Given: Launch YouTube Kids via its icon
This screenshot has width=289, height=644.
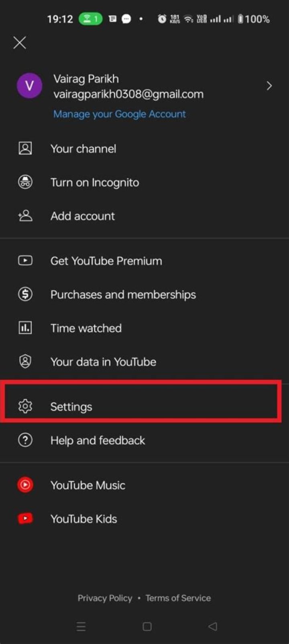Looking at the screenshot, I should point(25,519).
